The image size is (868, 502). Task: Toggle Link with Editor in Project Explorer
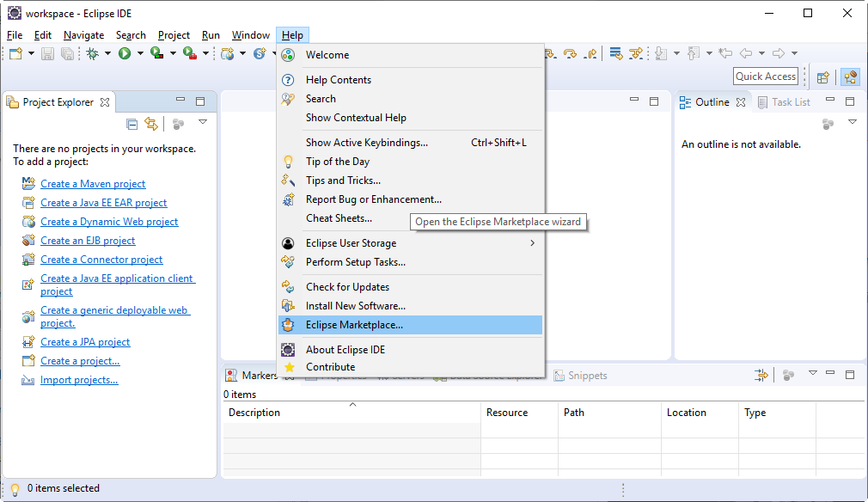(x=151, y=124)
